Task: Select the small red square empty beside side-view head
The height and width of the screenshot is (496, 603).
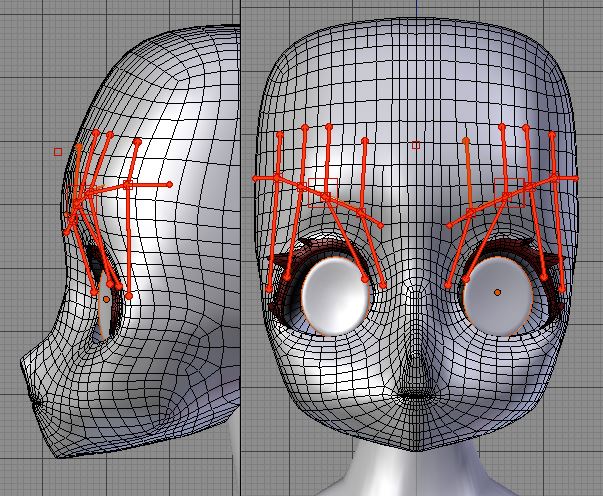Action: (x=58, y=152)
